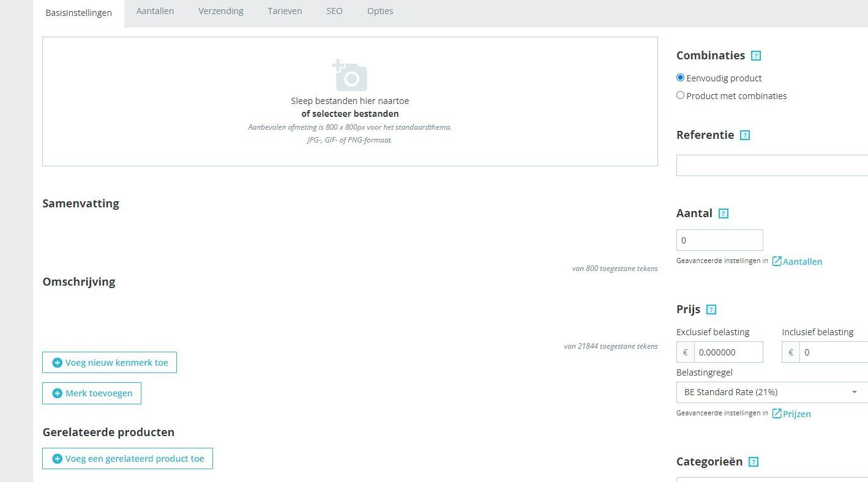Click the Samenvatting text area
This screenshot has width=868, height=482.
click(350, 237)
